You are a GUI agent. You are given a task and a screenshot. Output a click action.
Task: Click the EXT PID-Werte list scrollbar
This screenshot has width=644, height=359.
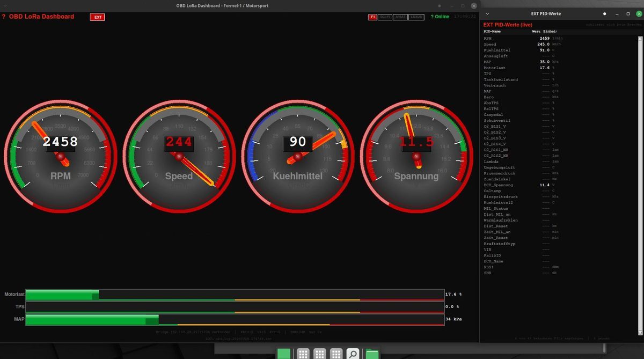pyautogui.click(x=640, y=185)
